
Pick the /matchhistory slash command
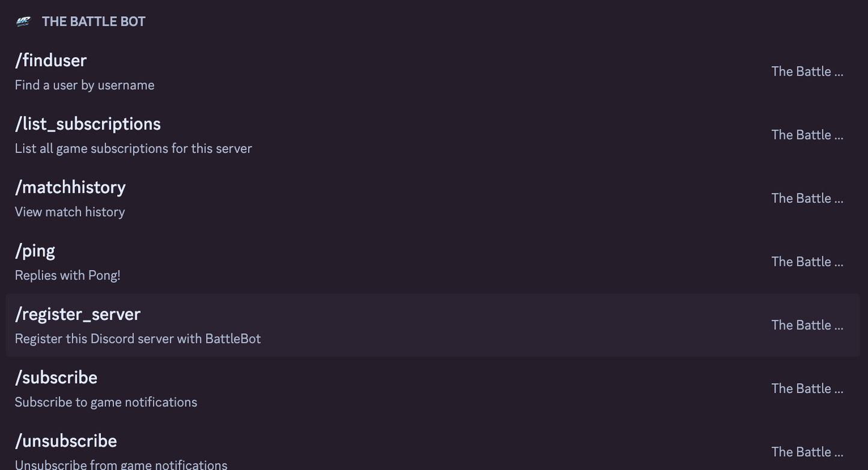432,199
